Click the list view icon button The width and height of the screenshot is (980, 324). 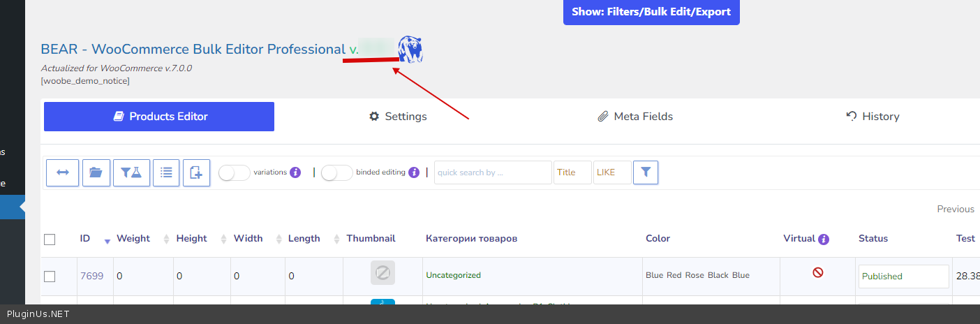coord(166,172)
